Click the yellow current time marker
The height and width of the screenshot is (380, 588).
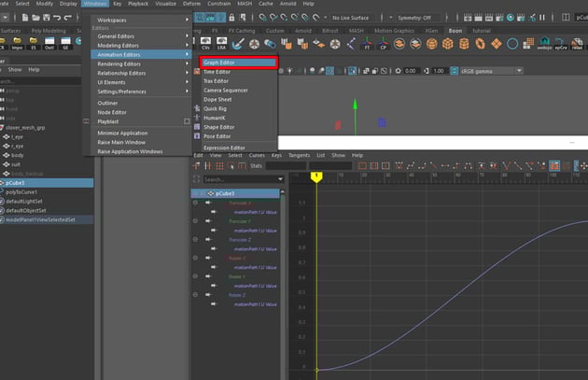[316, 176]
